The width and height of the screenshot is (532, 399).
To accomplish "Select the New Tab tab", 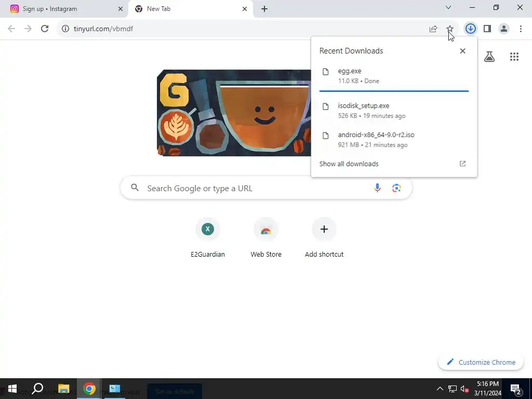I will coord(191,9).
